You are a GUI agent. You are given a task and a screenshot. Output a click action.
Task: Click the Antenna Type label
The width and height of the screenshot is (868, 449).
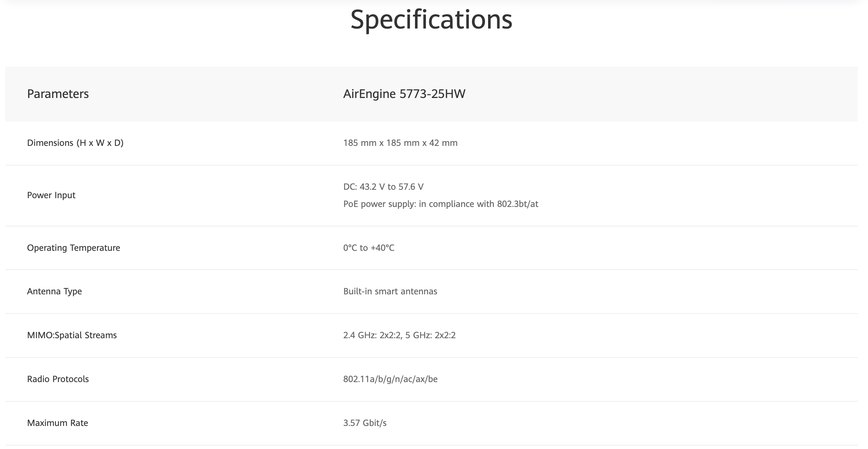[x=54, y=291]
